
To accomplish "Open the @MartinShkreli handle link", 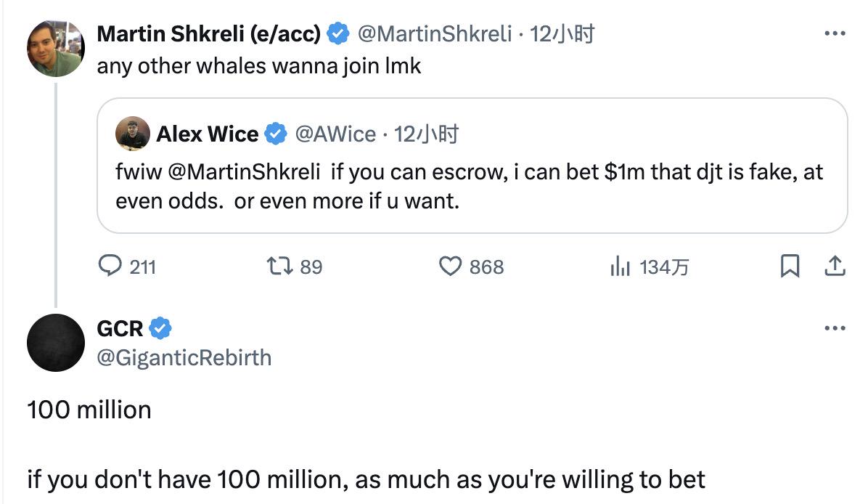I will coord(434,33).
